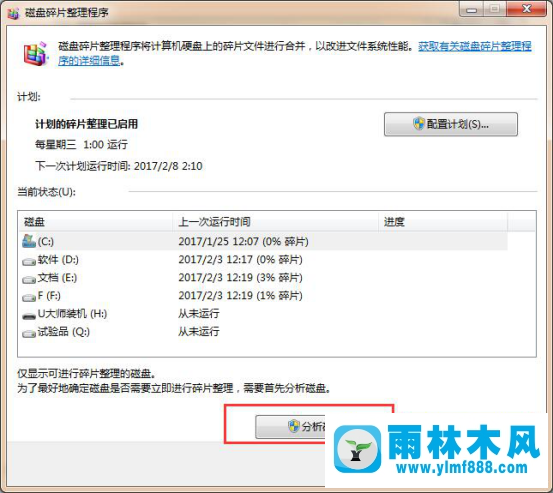Sort by the 磁盘 column header
The width and height of the screenshot is (553, 493).
tap(95, 222)
